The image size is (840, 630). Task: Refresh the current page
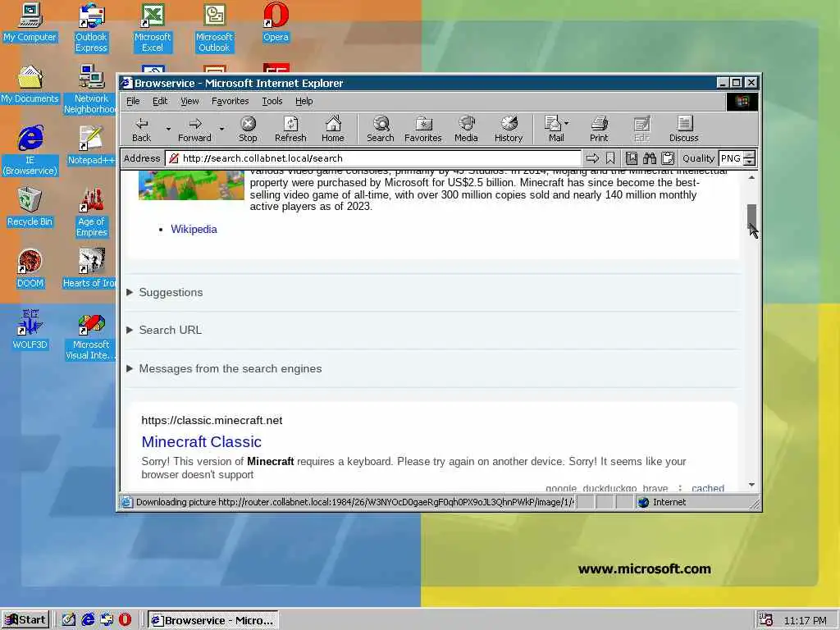pyautogui.click(x=290, y=129)
